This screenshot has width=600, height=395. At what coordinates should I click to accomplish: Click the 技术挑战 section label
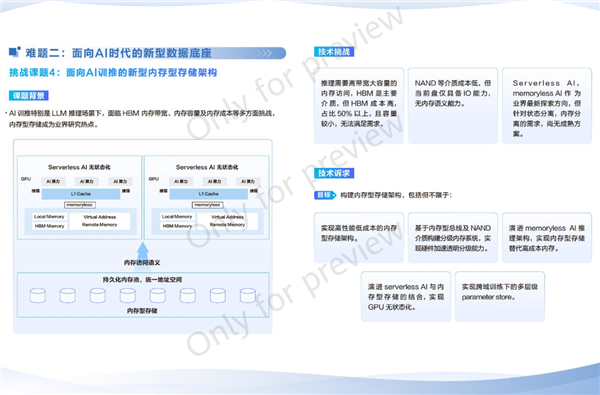334,52
